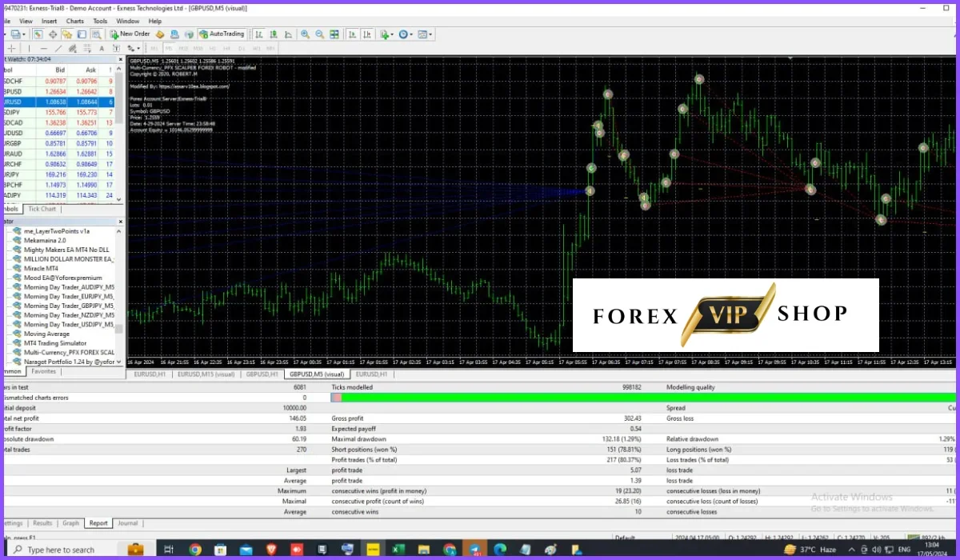Open the Help menu

pyautogui.click(x=155, y=21)
